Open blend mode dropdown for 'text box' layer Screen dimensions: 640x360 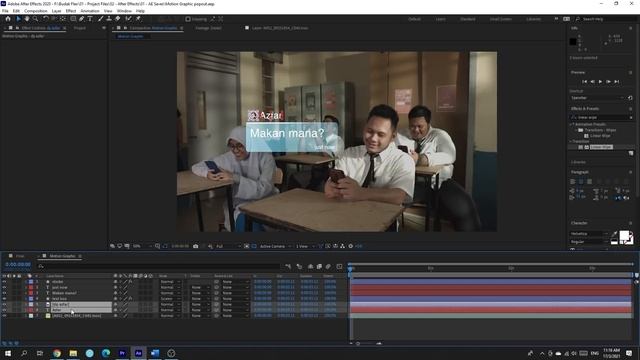tap(170, 299)
